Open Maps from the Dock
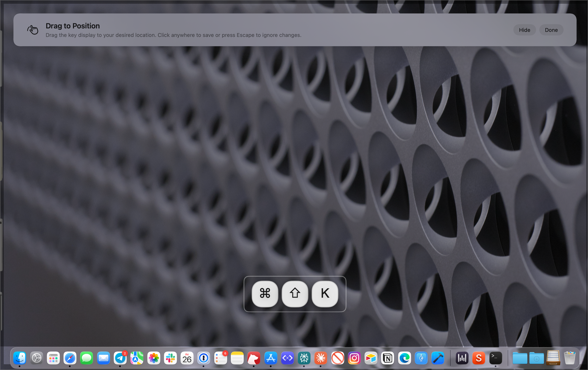 pyautogui.click(x=137, y=358)
